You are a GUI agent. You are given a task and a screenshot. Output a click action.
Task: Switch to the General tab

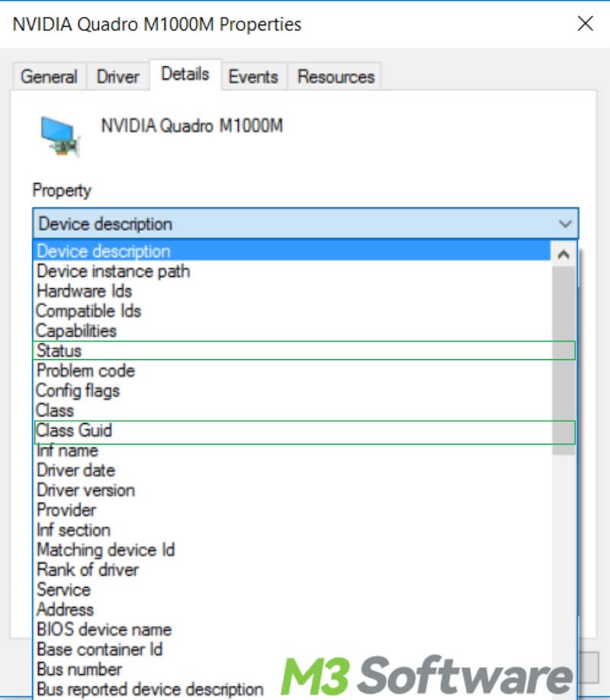pos(49,77)
